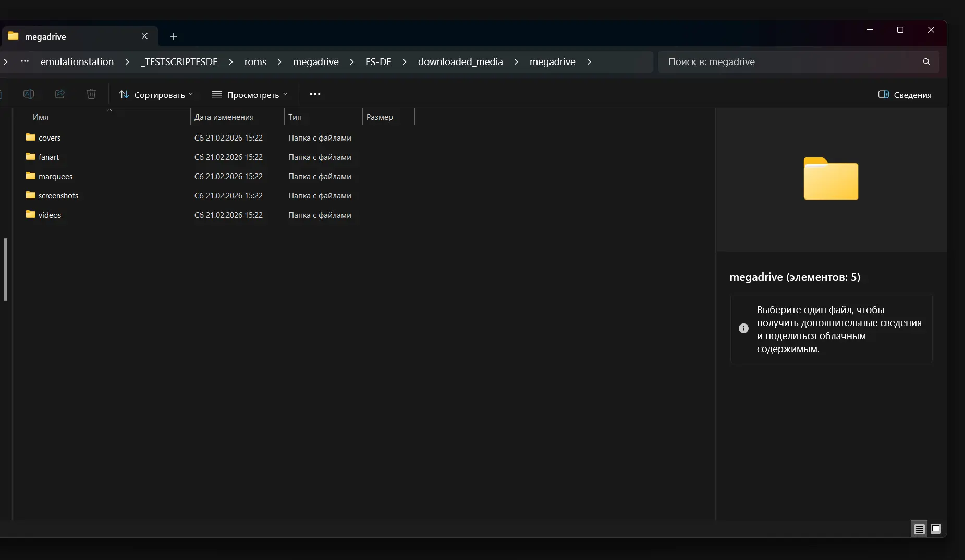The height and width of the screenshot is (560, 965).
Task: Toggle the Сведения details pane
Action: point(905,95)
